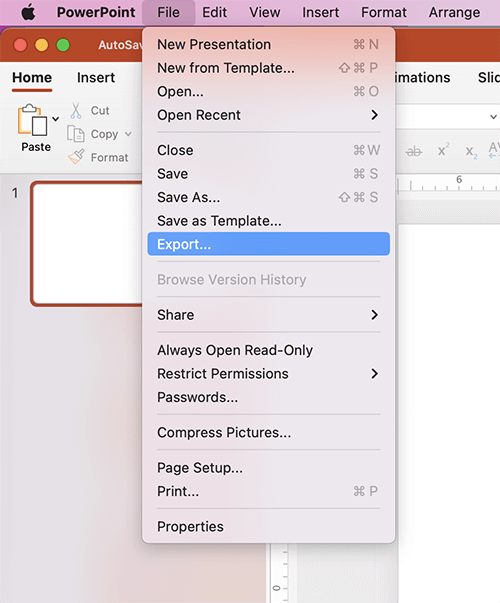Select slide 1 thumbnail

(x=88, y=244)
